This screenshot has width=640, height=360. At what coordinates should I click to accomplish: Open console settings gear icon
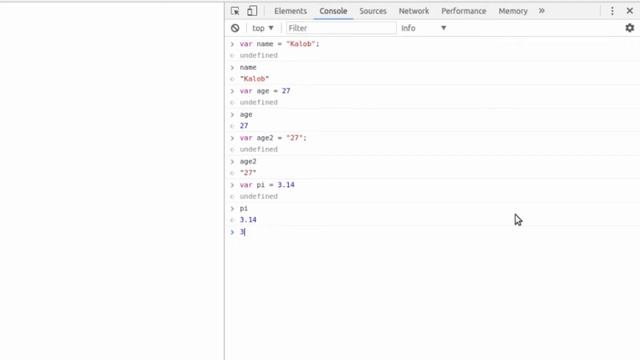tap(630, 28)
